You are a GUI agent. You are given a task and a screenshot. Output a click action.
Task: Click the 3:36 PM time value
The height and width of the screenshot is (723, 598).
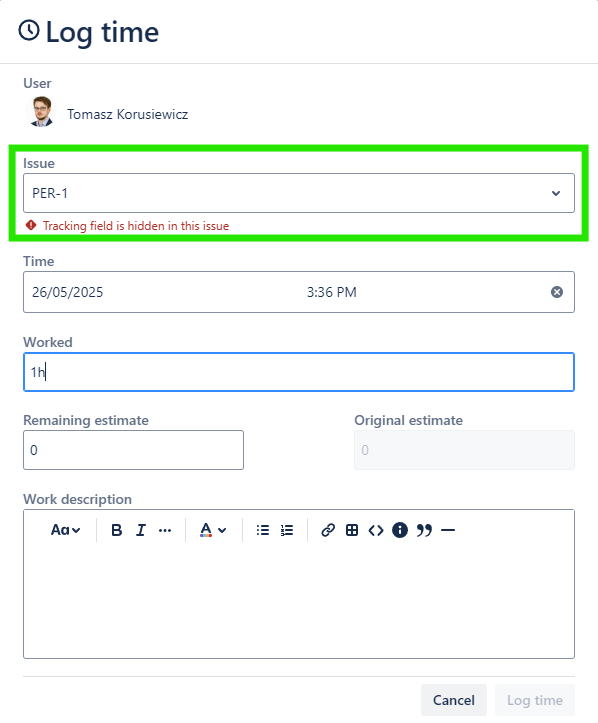[332, 292]
